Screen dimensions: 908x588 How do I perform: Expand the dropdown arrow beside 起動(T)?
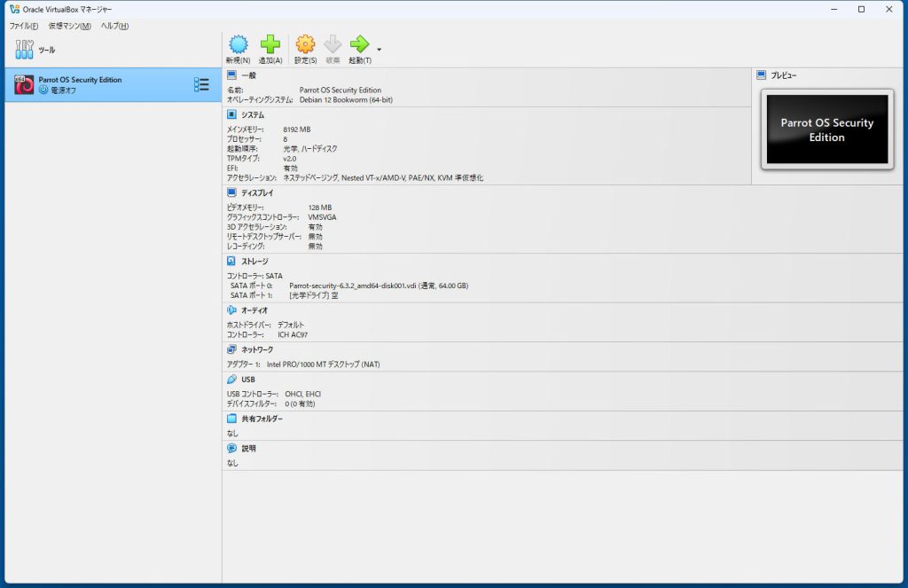point(380,50)
